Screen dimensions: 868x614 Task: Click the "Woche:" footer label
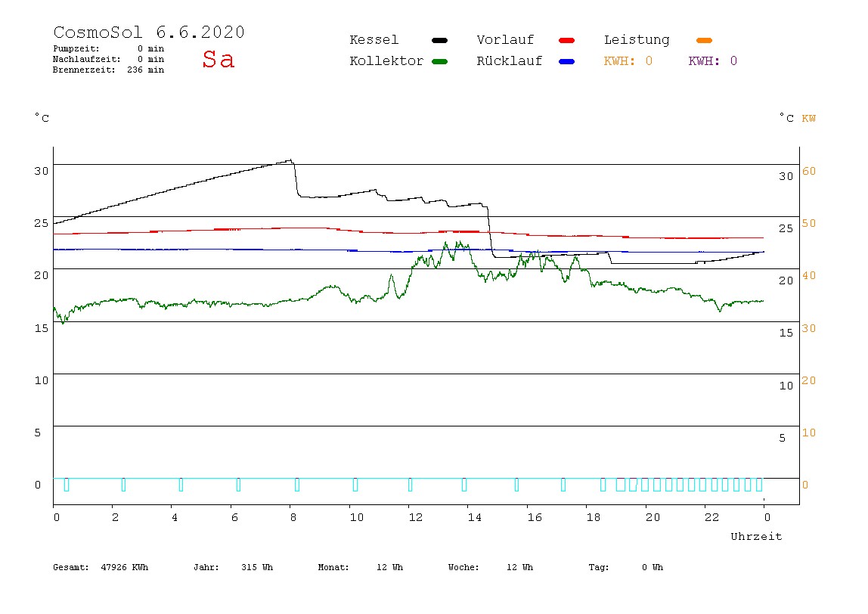click(x=463, y=567)
